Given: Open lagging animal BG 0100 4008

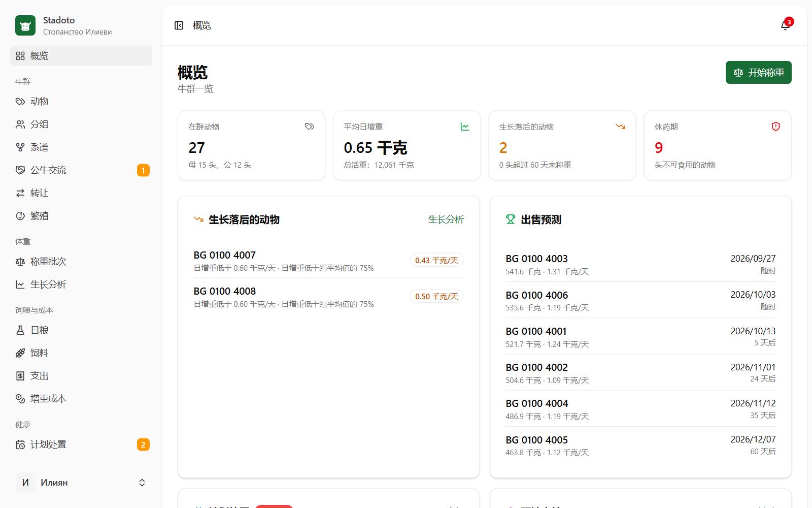Looking at the screenshot, I should coord(328,297).
